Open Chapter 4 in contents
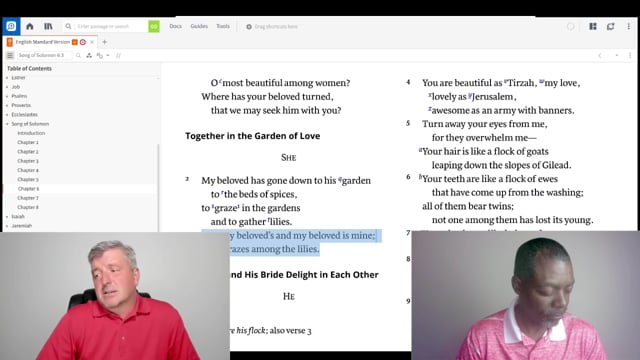 (28, 170)
